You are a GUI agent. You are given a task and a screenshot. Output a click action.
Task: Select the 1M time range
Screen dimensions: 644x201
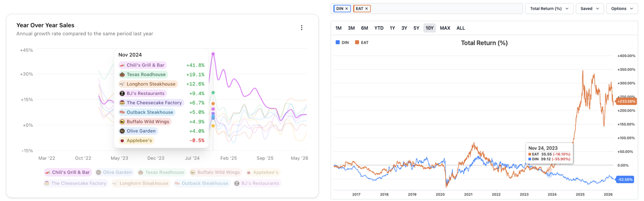(338, 28)
